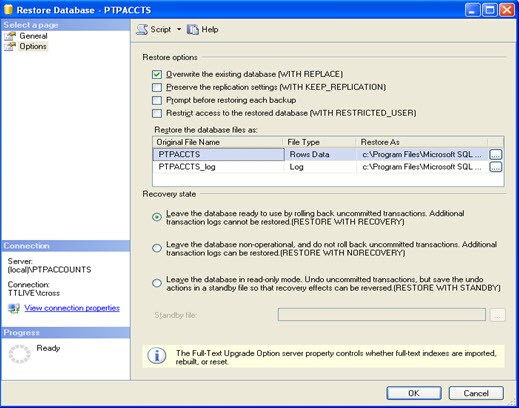Select RESTORE WITH NORECOVERY radio option

coord(157,248)
